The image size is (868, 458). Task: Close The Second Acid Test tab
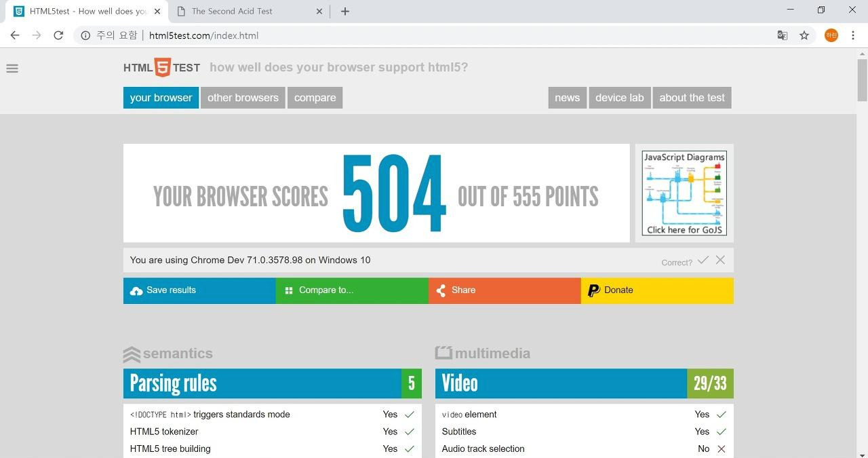320,11
